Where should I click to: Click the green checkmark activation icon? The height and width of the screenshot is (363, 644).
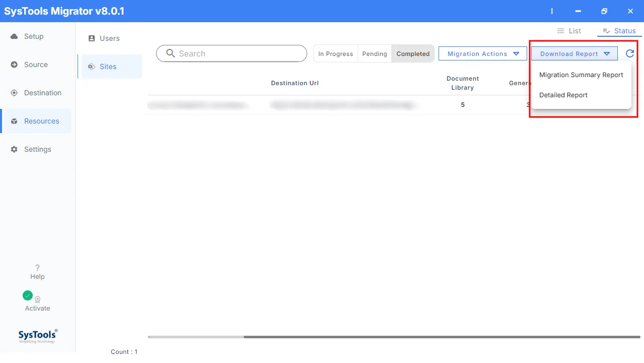point(28,295)
